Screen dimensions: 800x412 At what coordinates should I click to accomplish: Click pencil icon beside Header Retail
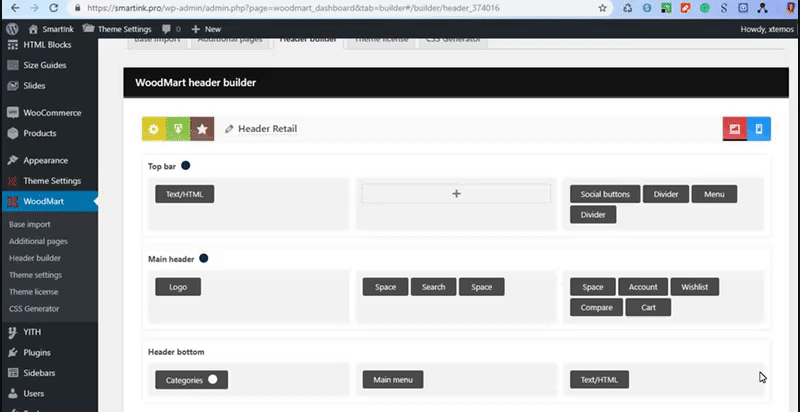click(230, 129)
